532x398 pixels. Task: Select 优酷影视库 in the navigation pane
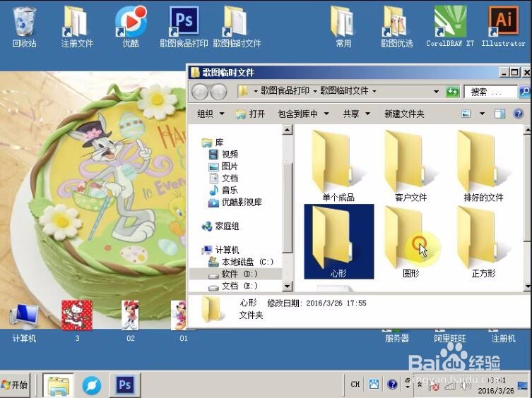235,203
